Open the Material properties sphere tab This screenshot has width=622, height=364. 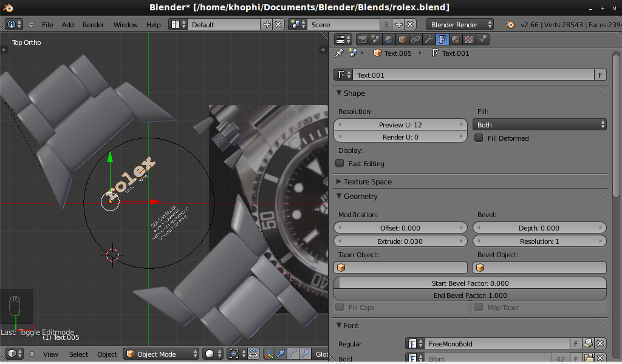coord(456,39)
